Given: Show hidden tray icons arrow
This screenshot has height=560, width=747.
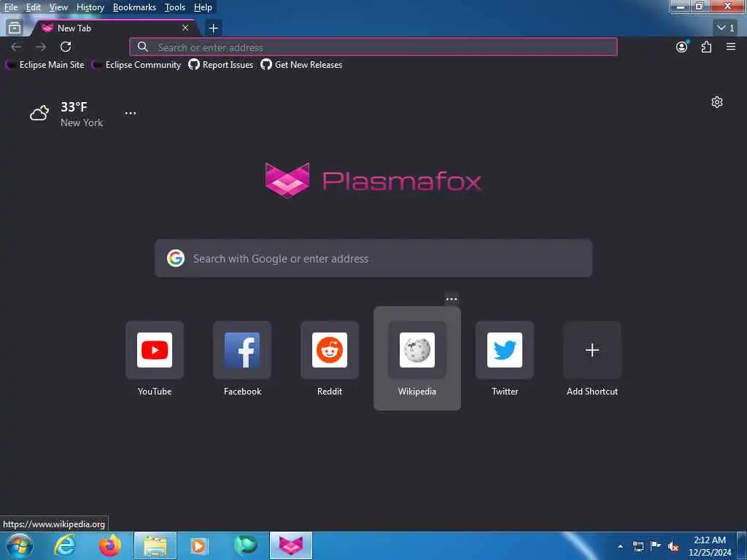Looking at the screenshot, I should click(x=620, y=546).
